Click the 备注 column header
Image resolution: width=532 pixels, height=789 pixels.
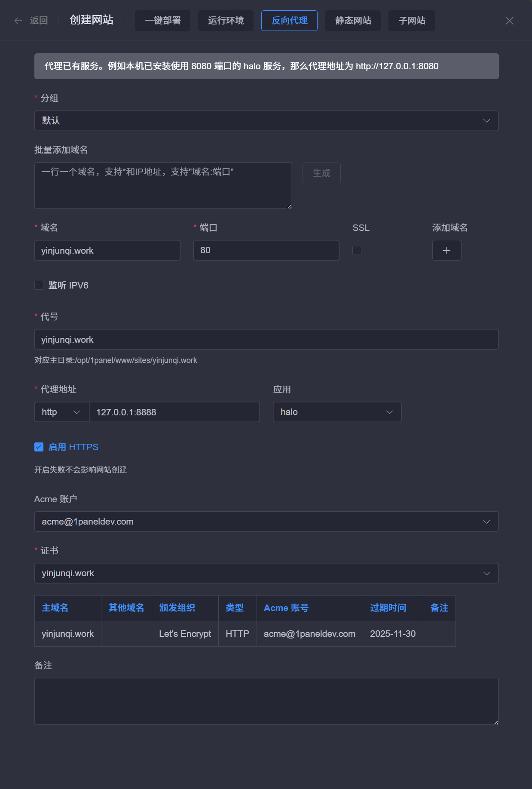pyautogui.click(x=439, y=608)
